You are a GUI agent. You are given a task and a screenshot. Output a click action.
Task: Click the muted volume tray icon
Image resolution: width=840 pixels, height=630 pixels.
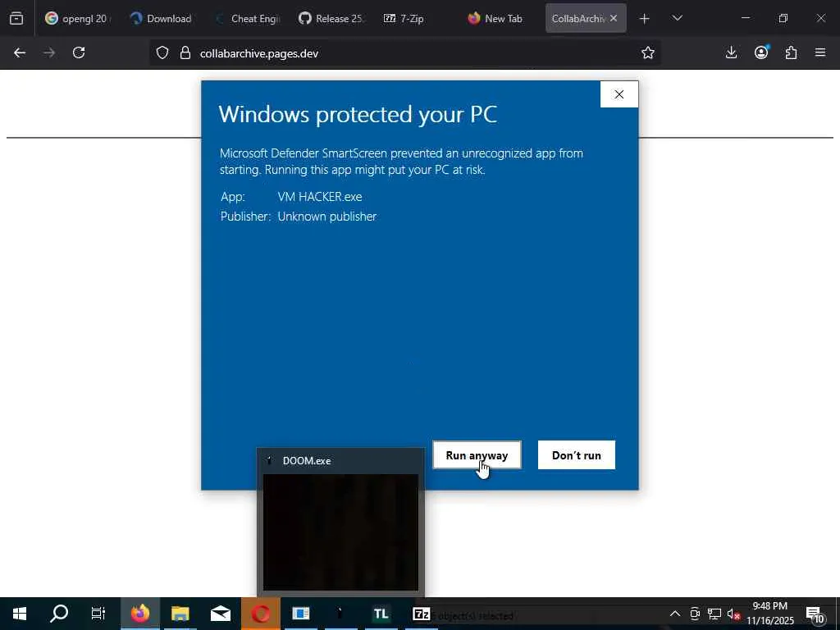[x=733, y=614]
